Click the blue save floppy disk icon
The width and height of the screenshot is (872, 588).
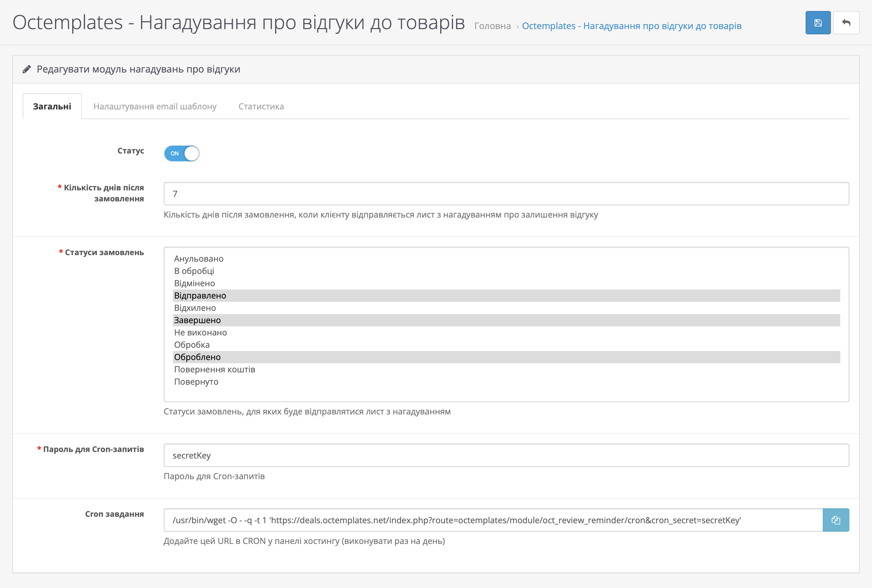click(818, 23)
